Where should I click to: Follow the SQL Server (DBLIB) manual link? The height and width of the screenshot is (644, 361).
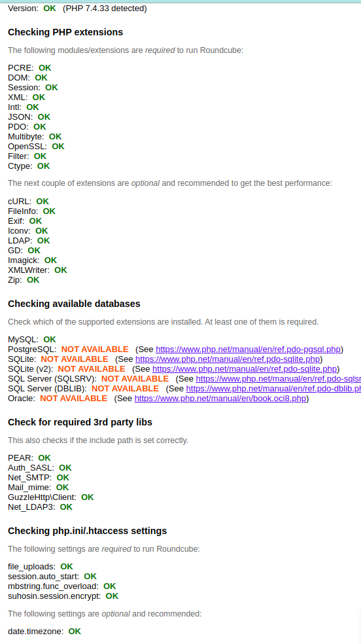(x=273, y=389)
